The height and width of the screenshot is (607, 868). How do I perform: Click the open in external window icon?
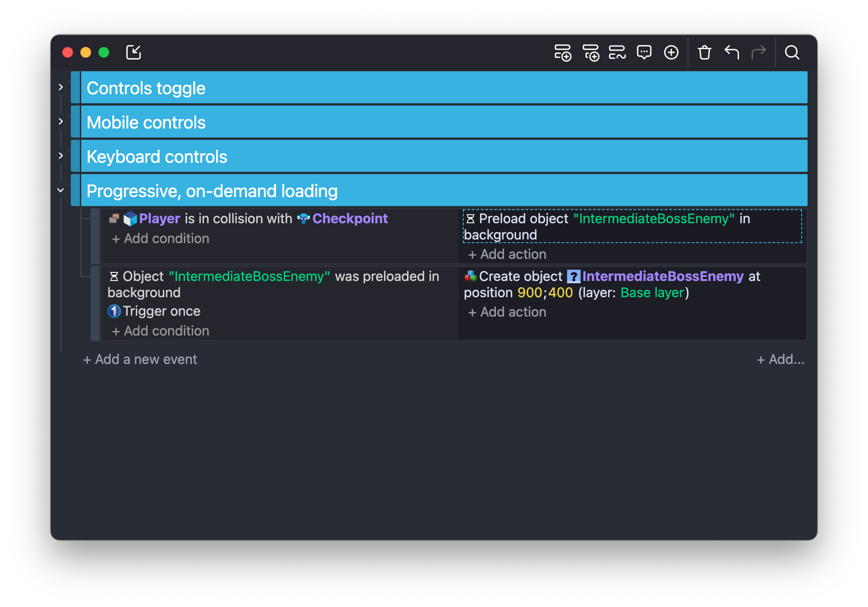click(x=134, y=52)
